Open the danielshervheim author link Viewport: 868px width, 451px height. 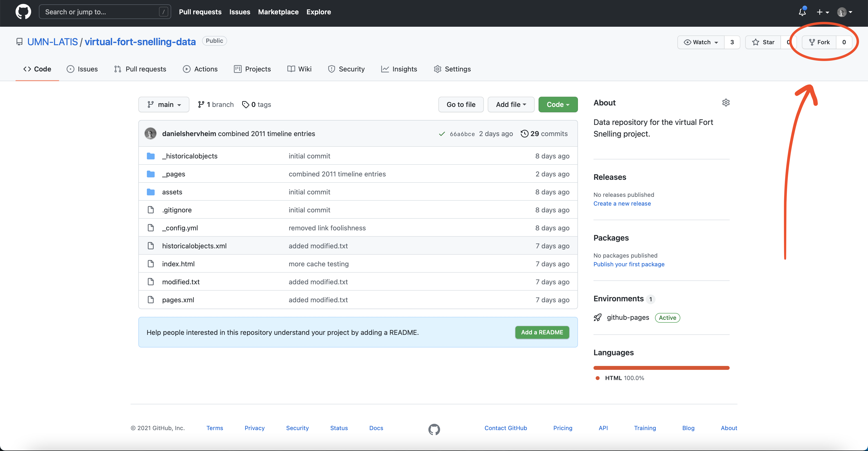[x=189, y=134]
